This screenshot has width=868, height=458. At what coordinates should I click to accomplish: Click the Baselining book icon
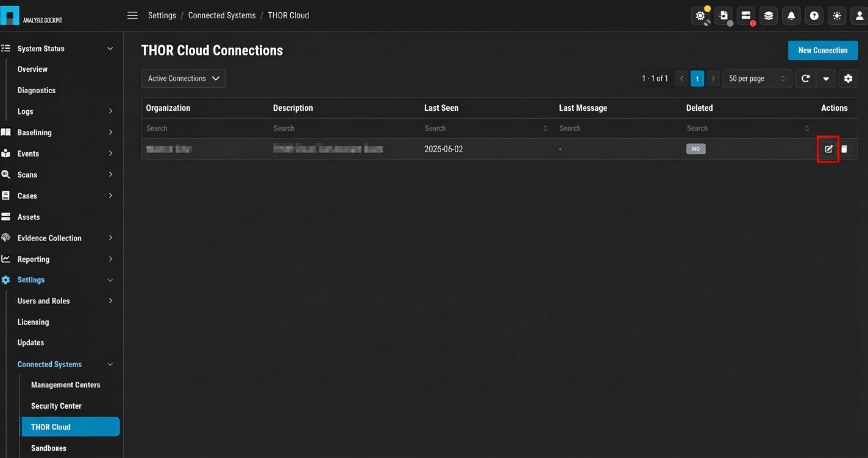click(x=5, y=132)
